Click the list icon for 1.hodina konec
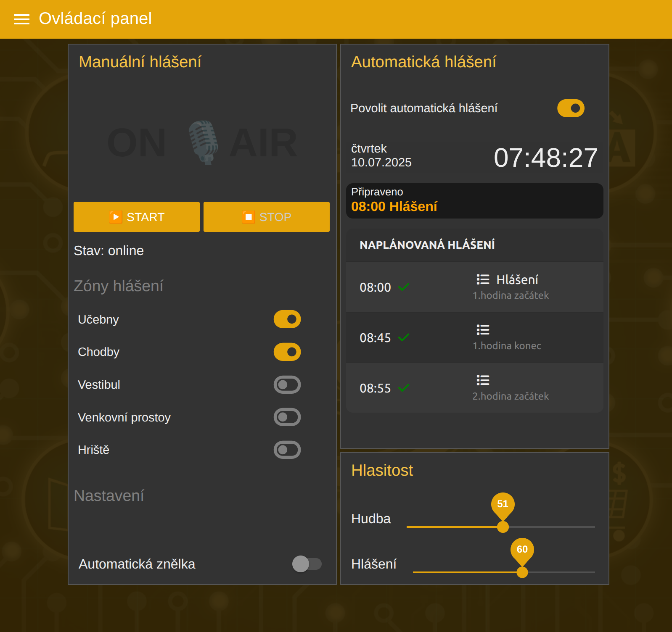The height and width of the screenshot is (632, 672). click(483, 330)
